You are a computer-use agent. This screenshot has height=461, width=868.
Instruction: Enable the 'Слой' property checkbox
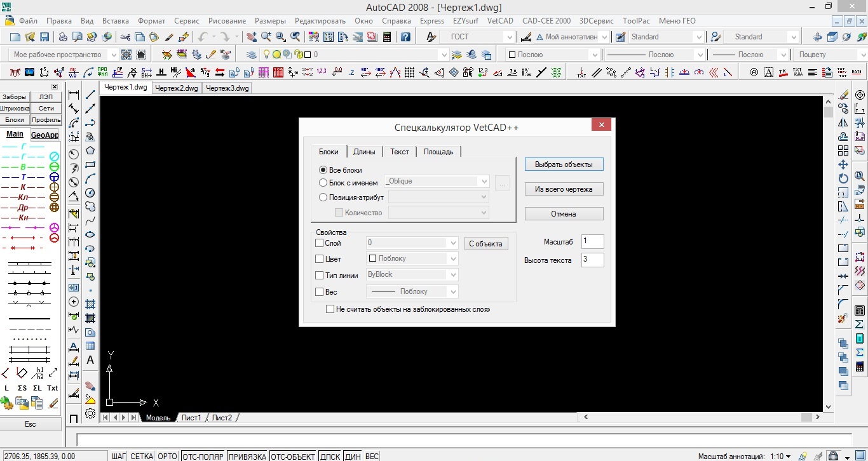click(320, 243)
